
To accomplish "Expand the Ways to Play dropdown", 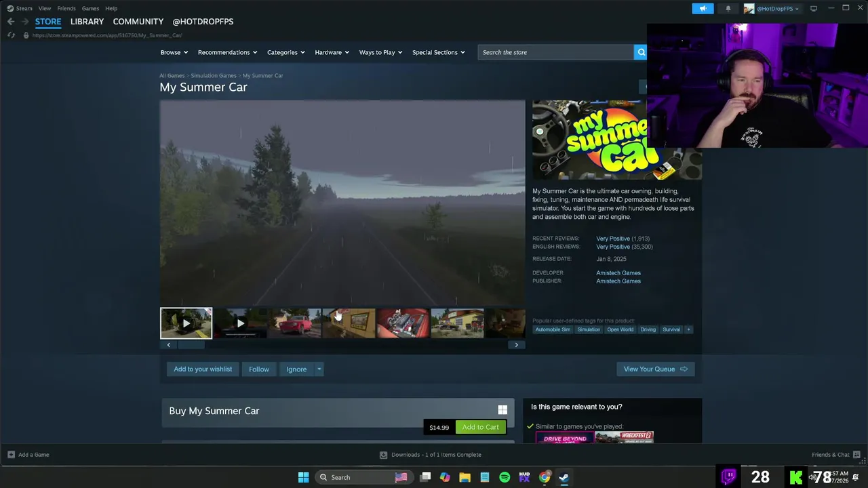I will click(380, 52).
